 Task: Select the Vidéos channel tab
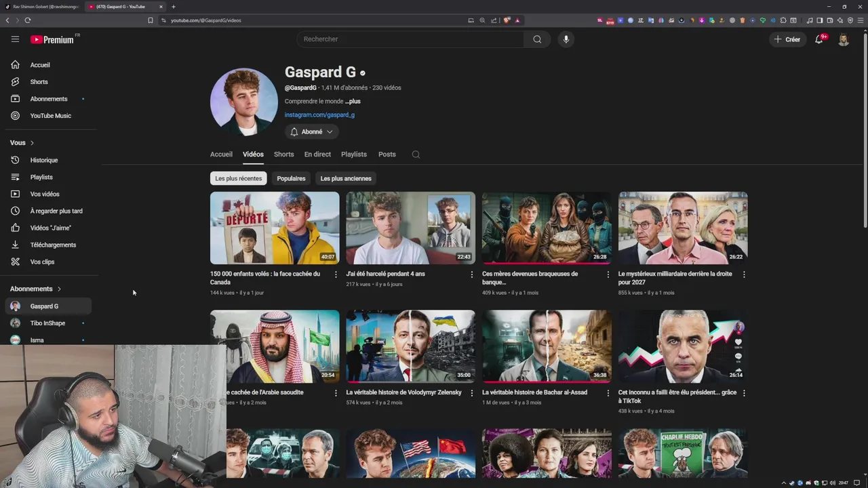click(253, 155)
